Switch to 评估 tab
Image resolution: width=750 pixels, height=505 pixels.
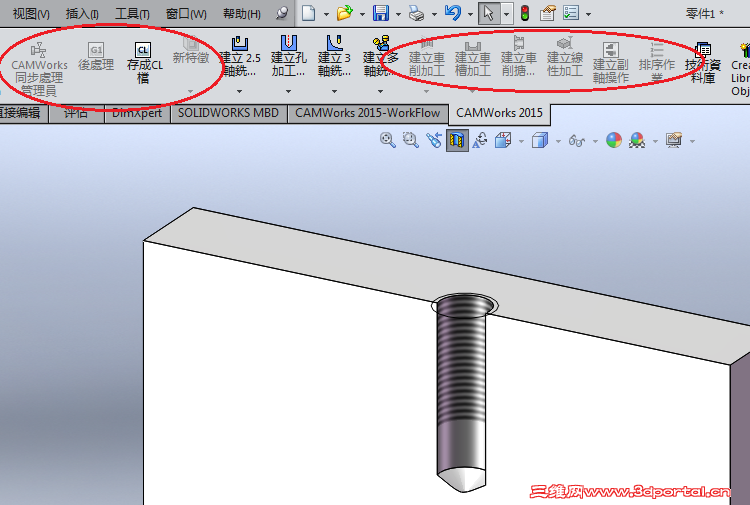pos(76,113)
